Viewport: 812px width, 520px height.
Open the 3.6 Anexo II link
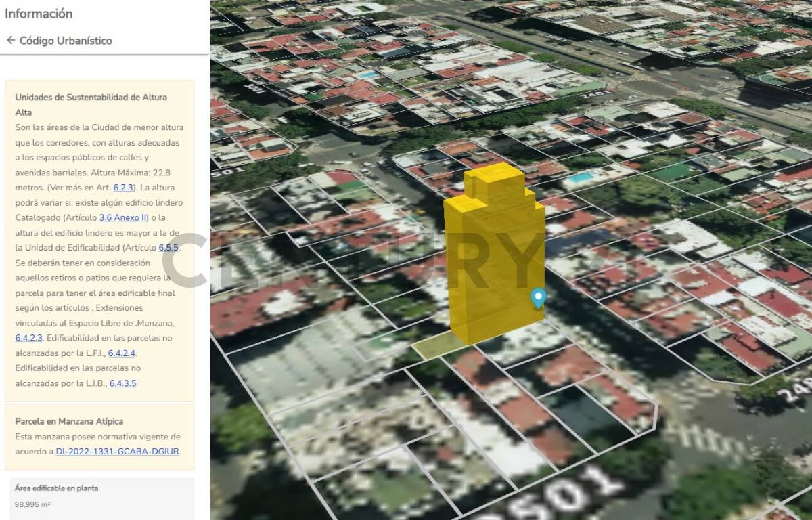[x=123, y=217]
